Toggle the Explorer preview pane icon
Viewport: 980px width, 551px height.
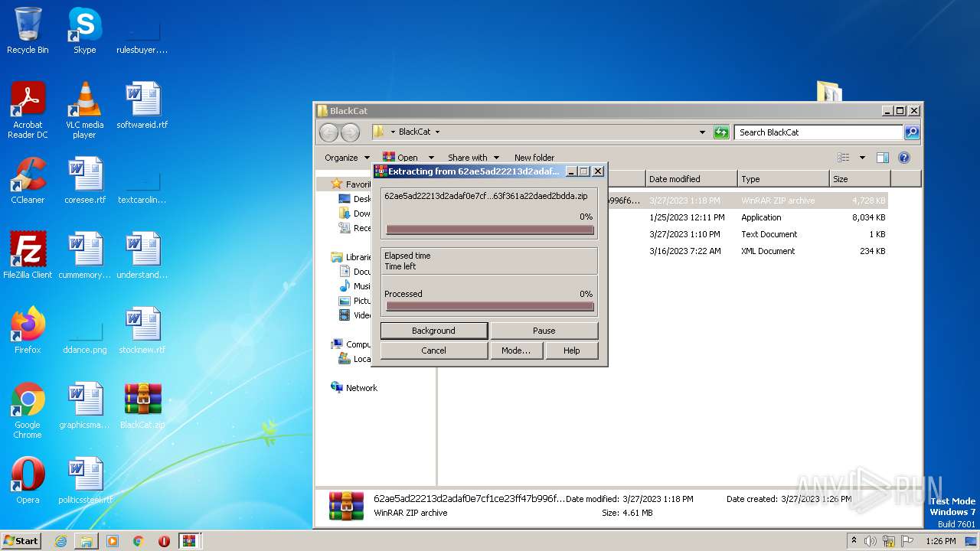[883, 158]
